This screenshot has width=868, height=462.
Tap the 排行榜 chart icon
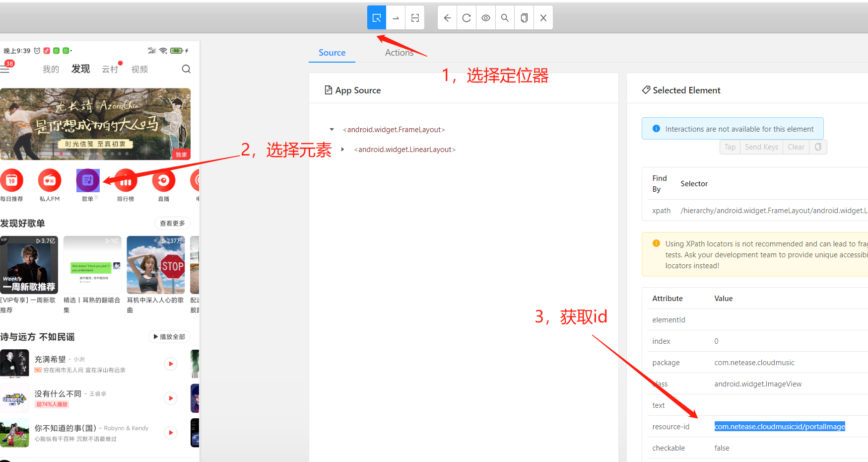[126, 180]
